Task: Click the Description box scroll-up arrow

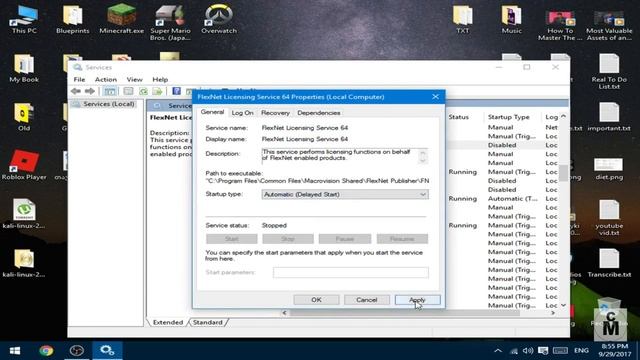Action: tap(422, 152)
